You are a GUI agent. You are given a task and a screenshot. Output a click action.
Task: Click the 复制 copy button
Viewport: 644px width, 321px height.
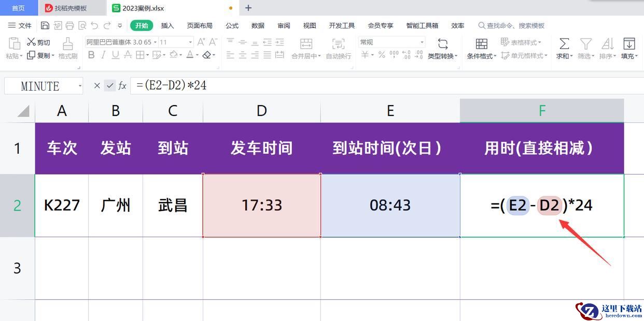40,55
